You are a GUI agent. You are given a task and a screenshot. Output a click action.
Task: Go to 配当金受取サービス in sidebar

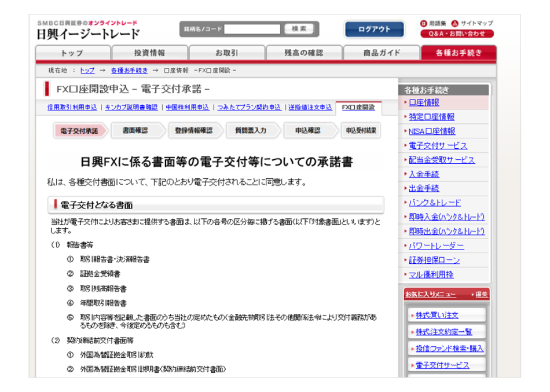tap(441, 160)
